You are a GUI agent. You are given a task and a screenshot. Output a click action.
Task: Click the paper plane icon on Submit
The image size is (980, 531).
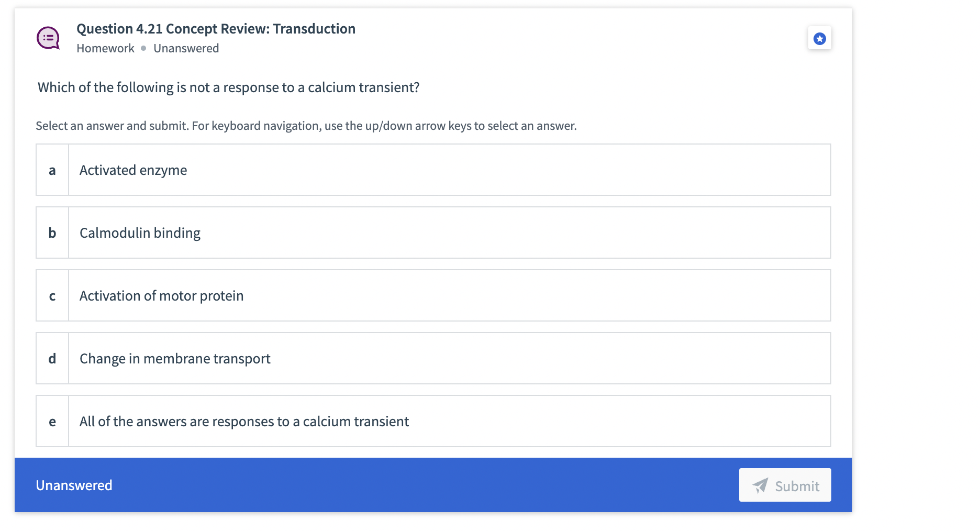761,485
